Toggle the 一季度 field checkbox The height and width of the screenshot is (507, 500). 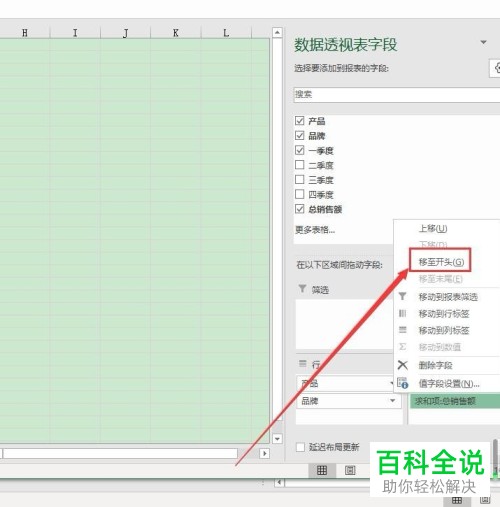pos(300,150)
